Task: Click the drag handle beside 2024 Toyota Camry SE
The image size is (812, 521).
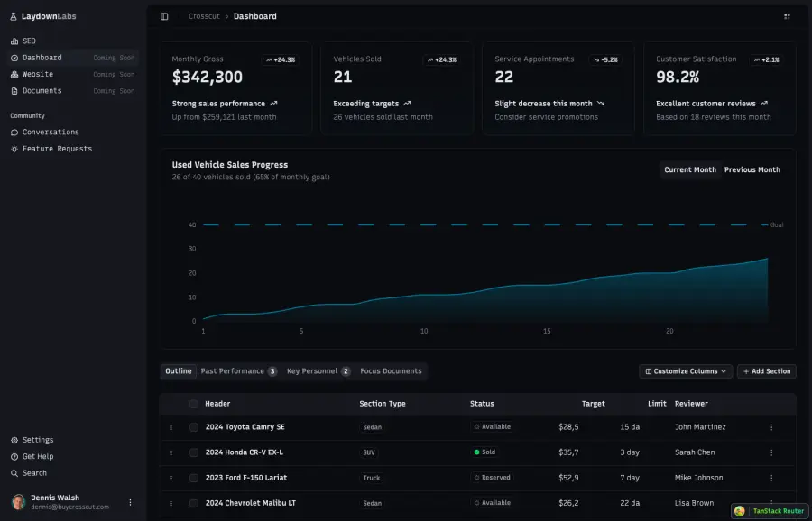Action: click(171, 426)
